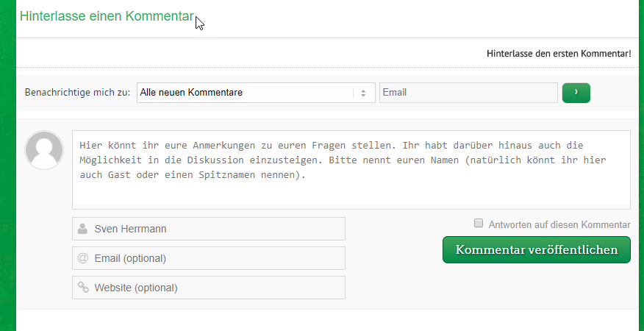Screen dimensions: 644x331
Task: Click the up-down arrows of notification select
Action: coord(363,93)
